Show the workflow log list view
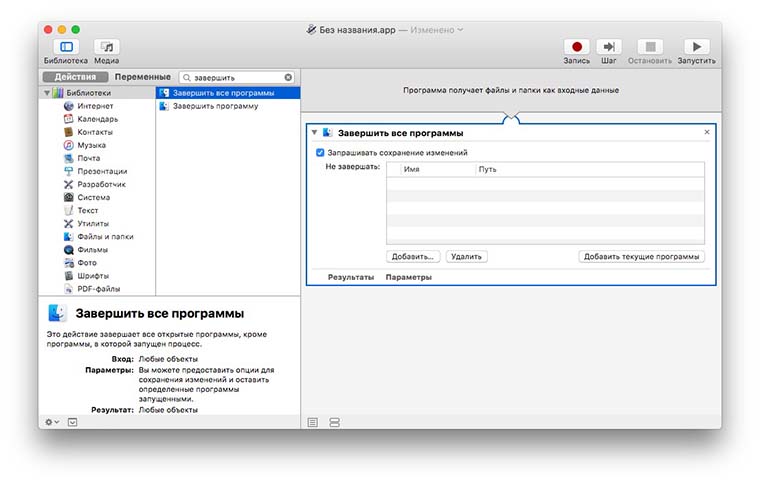 click(313, 422)
